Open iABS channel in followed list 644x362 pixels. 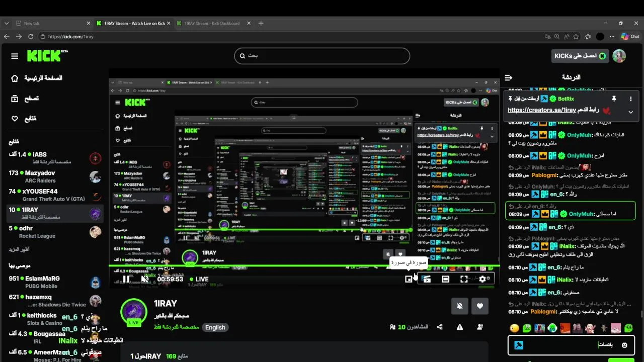[x=55, y=158]
